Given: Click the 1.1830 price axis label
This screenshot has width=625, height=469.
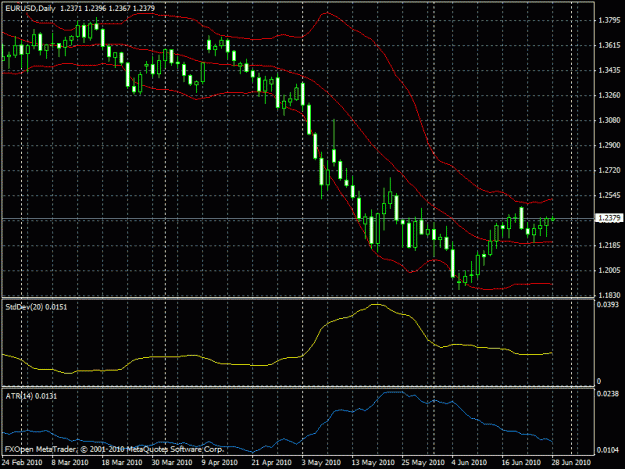Looking at the screenshot, I should point(609,295).
